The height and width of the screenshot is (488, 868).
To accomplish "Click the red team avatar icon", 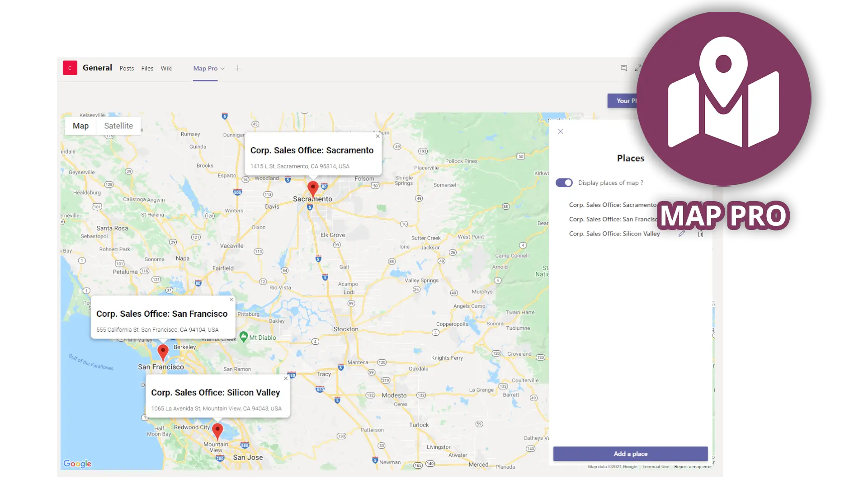I will click(70, 68).
